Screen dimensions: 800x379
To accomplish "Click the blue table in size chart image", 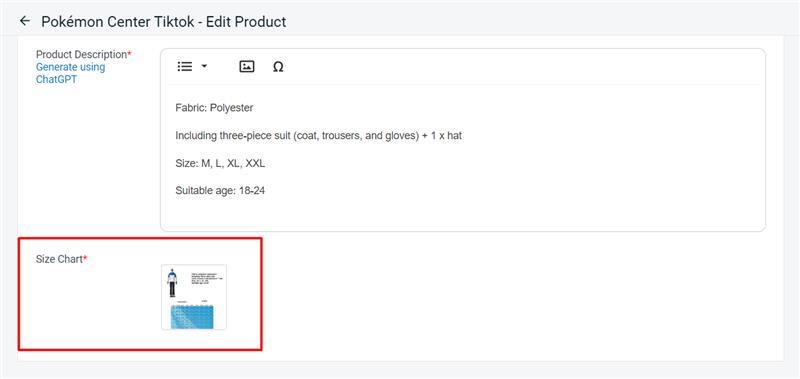I will [191, 316].
